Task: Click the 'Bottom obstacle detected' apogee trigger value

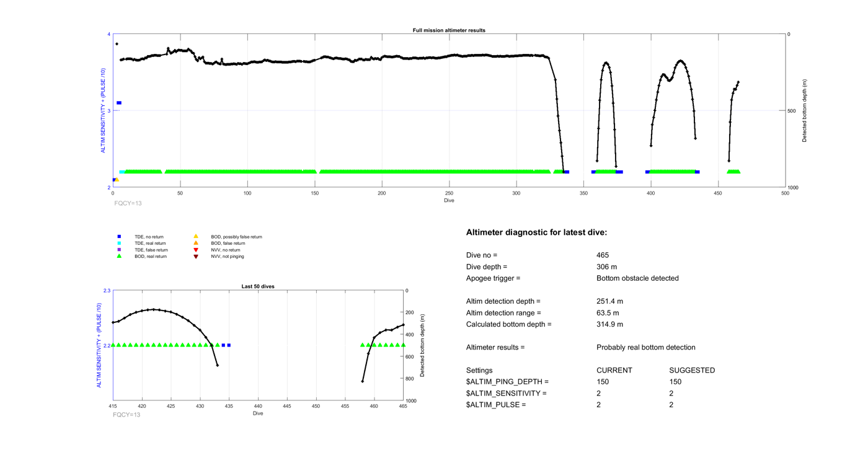Action: pos(637,278)
